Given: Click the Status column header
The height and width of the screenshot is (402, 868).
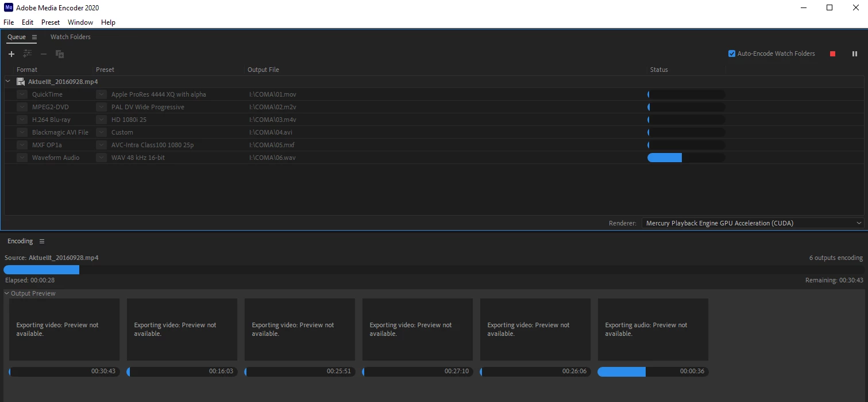Looking at the screenshot, I should point(659,70).
